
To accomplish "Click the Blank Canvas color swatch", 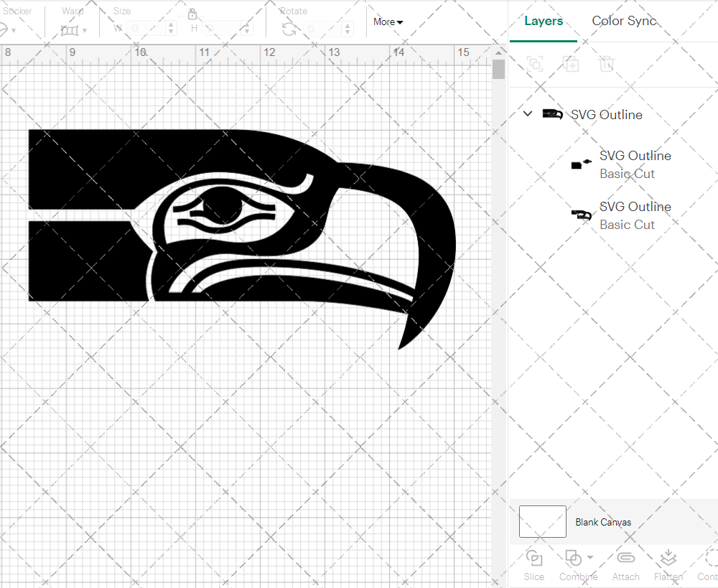I will click(x=542, y=522).
